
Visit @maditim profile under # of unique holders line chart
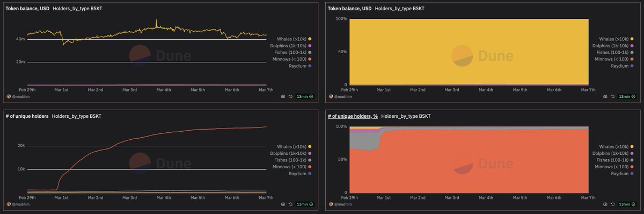[21, 204]
